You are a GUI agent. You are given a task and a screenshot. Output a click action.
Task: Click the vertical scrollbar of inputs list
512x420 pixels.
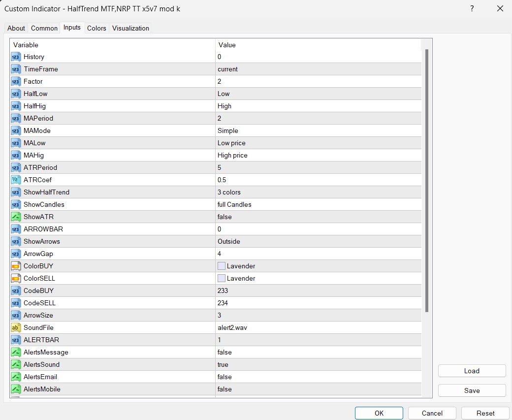pyautogui.click(x=426, y=181)
